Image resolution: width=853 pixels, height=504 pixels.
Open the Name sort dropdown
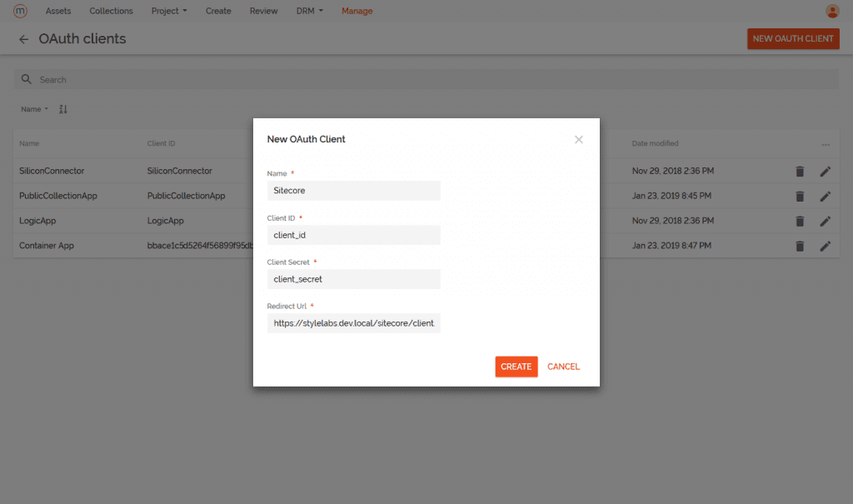(34, 109)
